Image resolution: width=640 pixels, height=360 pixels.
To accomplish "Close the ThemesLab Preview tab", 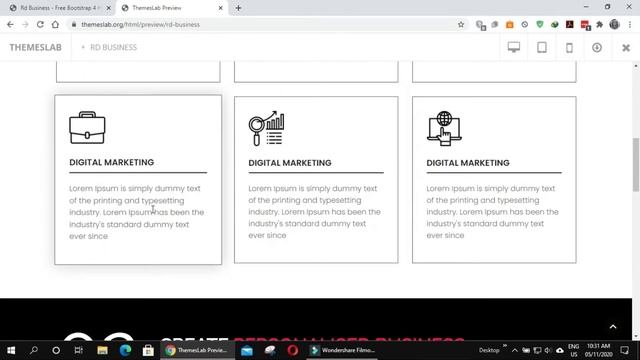I will click(x=220, y=8).
